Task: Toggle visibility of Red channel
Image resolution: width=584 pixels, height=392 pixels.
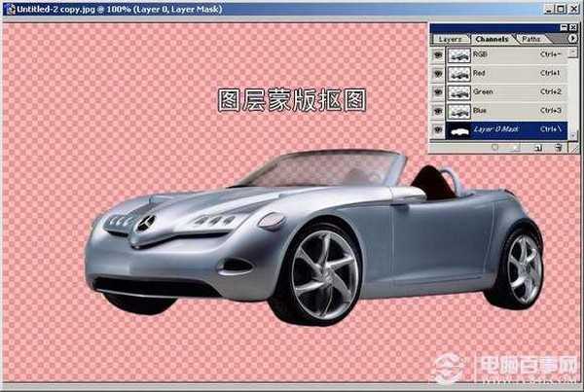Action: tap(438, 73)
